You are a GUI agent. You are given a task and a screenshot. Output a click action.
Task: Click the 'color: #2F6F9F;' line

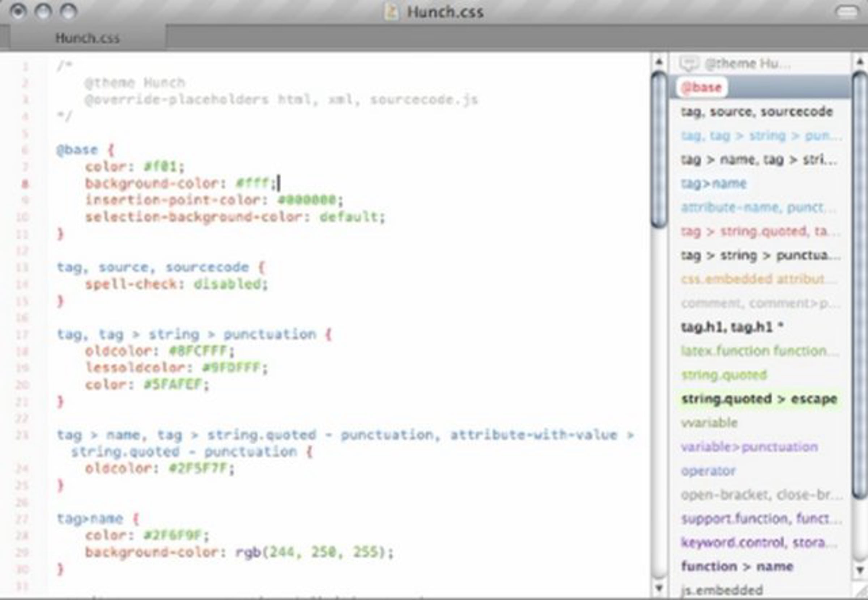point(147,535)
